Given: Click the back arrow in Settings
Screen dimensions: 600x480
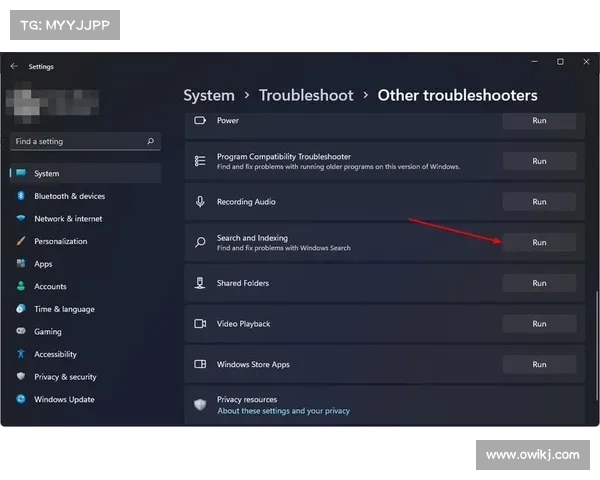Looking at the screenshot, I should pos(14,66).
